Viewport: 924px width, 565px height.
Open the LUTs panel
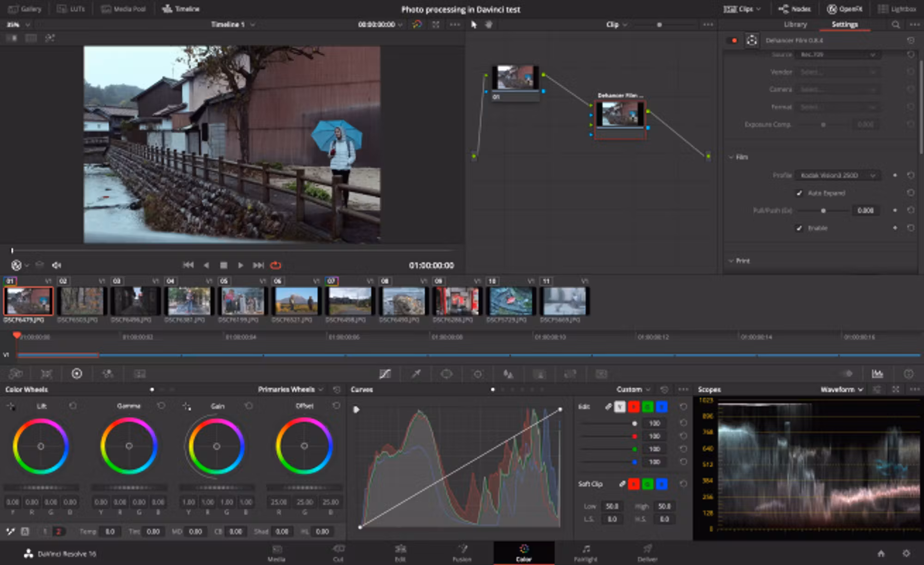pyautogui.click(x=71, y=9)
